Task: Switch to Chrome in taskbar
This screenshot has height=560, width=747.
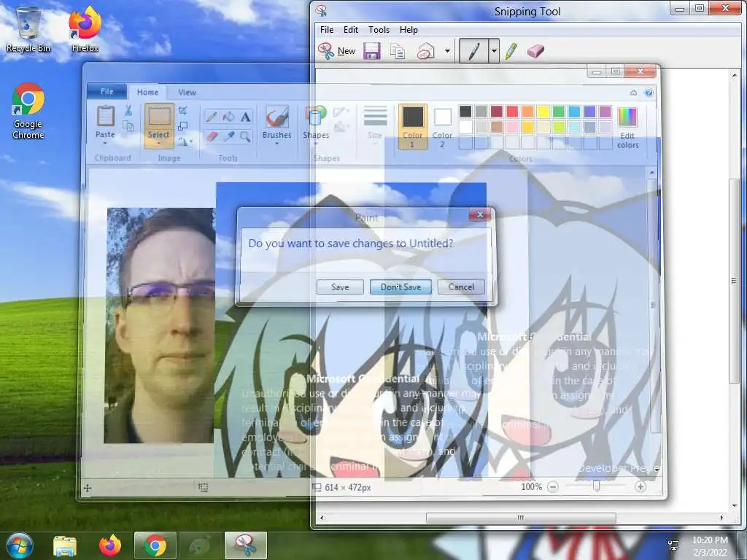Action: coord(155,545)
